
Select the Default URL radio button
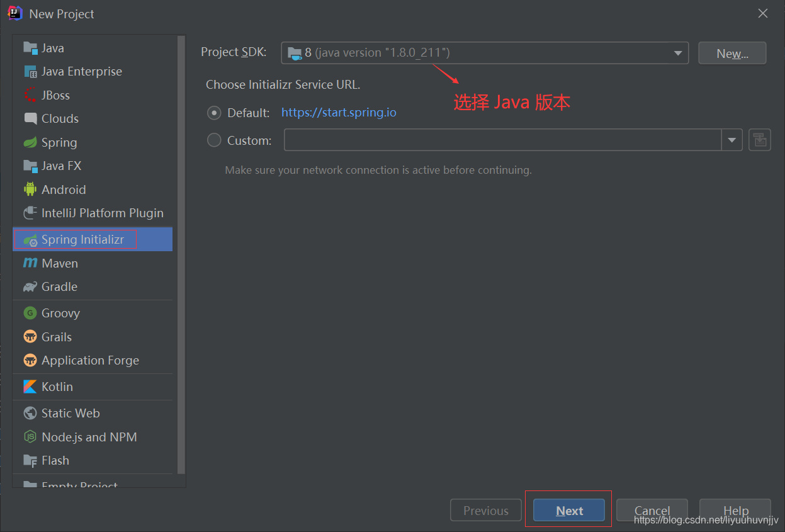[214, 113]
